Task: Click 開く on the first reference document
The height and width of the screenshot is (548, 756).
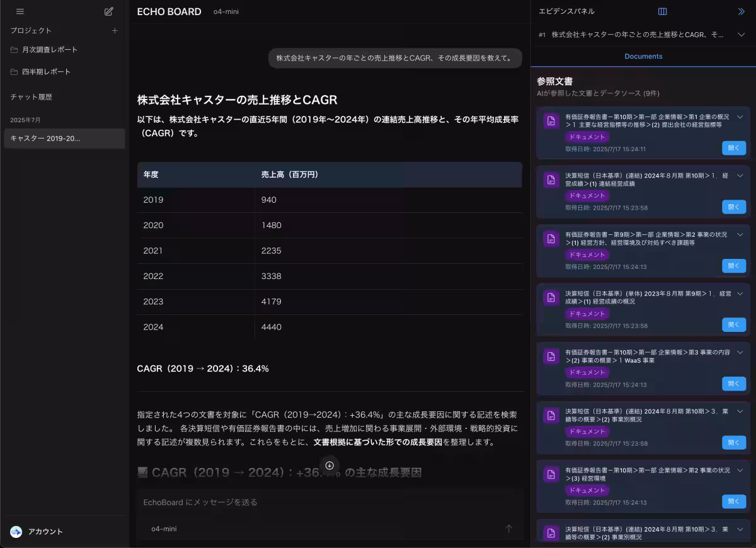Action: 733,148
